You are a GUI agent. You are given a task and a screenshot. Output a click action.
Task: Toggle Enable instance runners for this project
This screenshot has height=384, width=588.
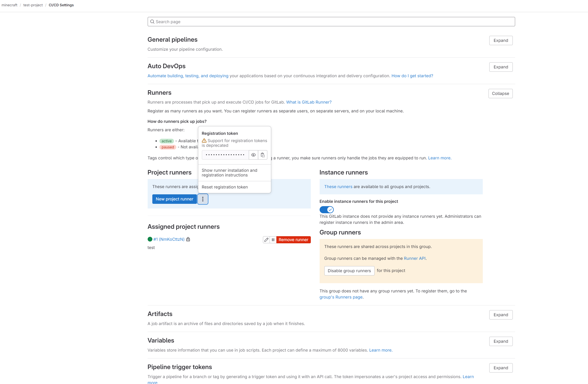[x=326, y=210]
